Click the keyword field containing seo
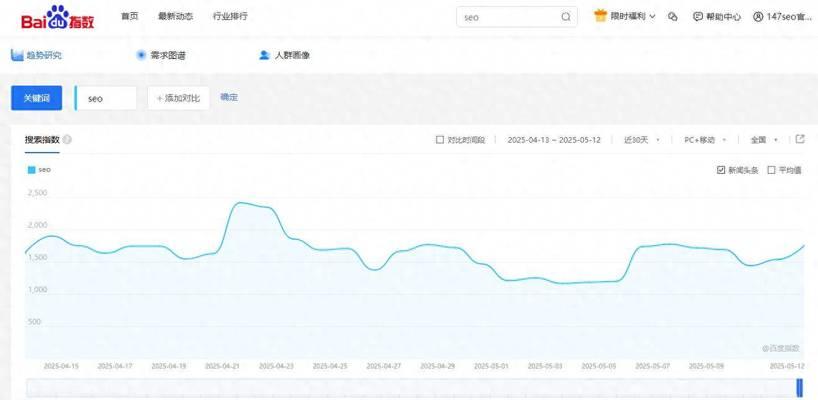The width and height of the screenshot is (818, 400). pos(106,98)
